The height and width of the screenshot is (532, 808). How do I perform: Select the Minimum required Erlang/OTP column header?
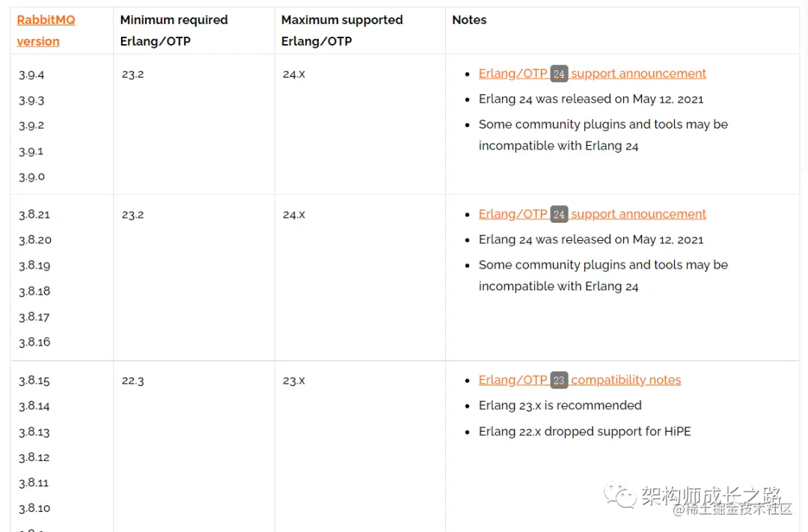pos(174,31)
